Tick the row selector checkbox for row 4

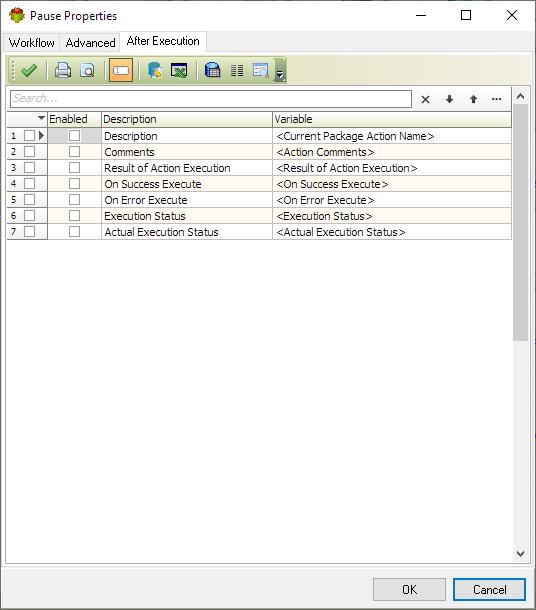pyautogui.click(x=29, y=183)
